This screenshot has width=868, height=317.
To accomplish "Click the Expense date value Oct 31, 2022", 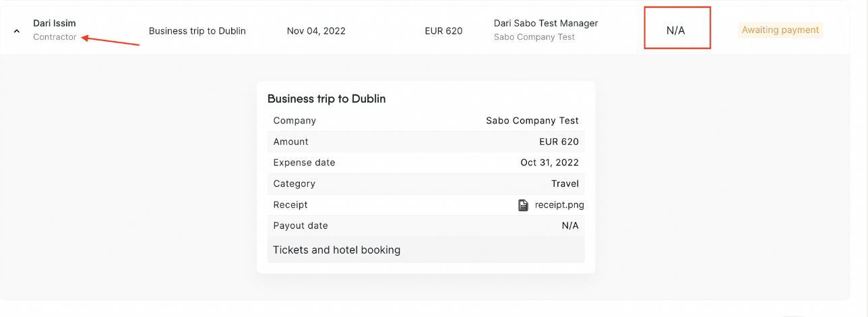I will (549, 163).
